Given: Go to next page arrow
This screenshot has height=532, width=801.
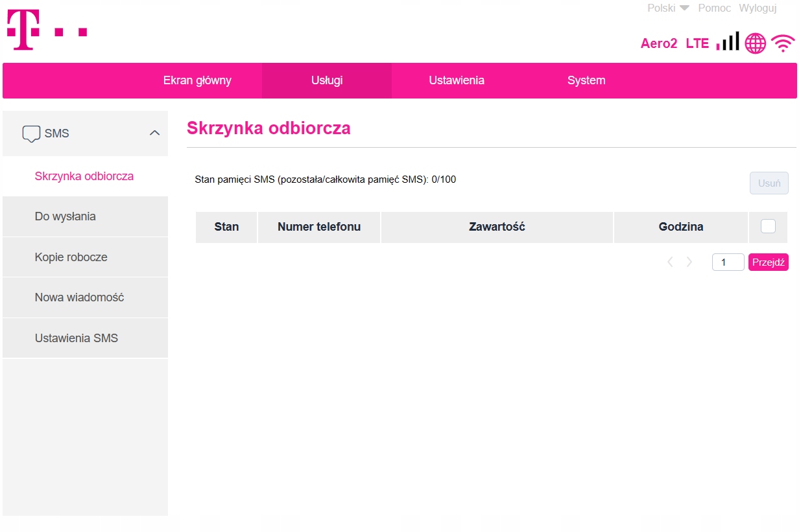Looking at the screenshot, I should (x=689, y=262).
